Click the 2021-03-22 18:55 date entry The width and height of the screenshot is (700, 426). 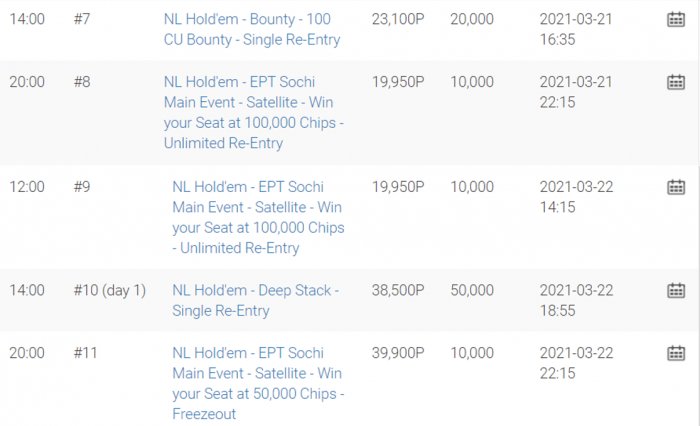(576, 300)
